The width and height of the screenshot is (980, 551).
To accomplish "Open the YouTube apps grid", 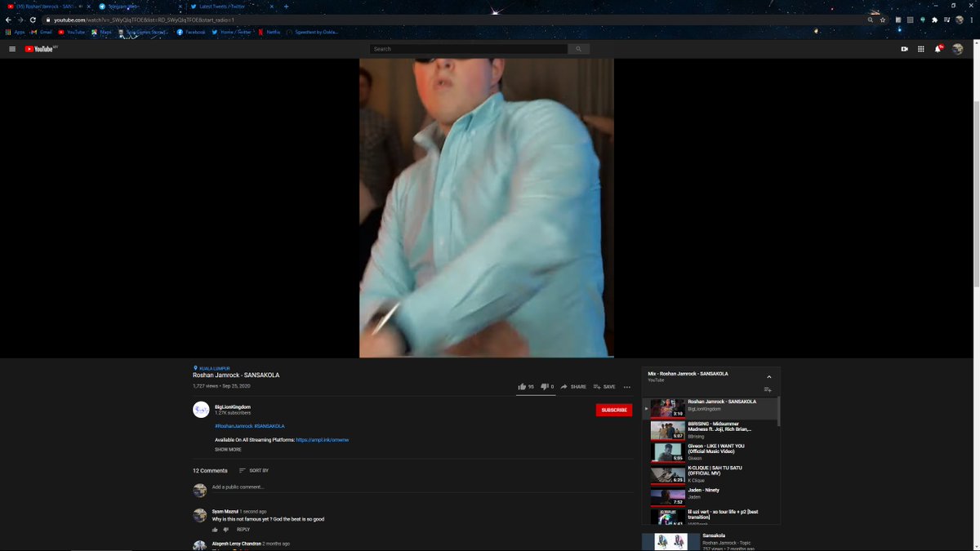I will coord(921,49).
